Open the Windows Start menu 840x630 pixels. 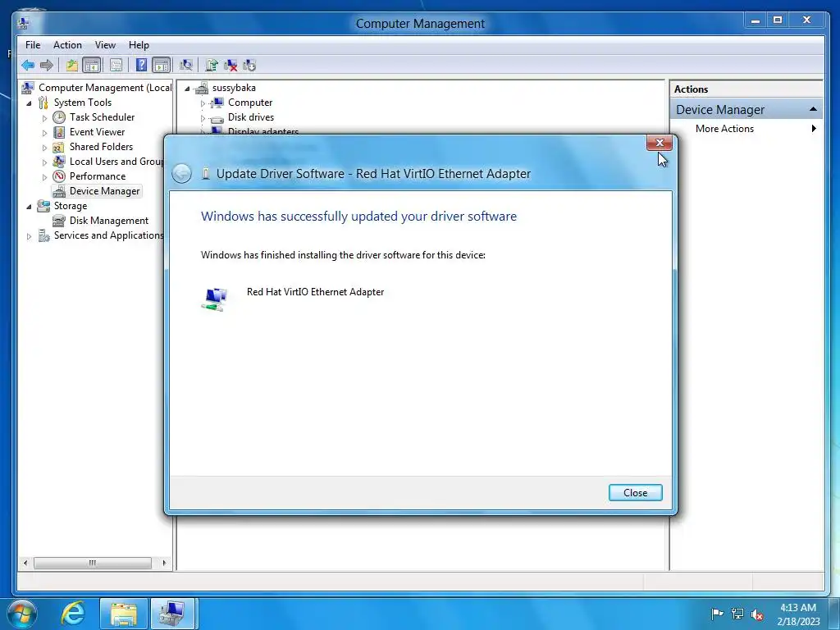tap(22, 614)
